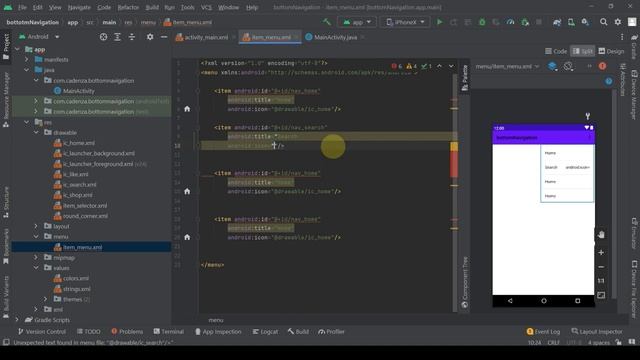Open the Logcat tool window

point(265,331)
